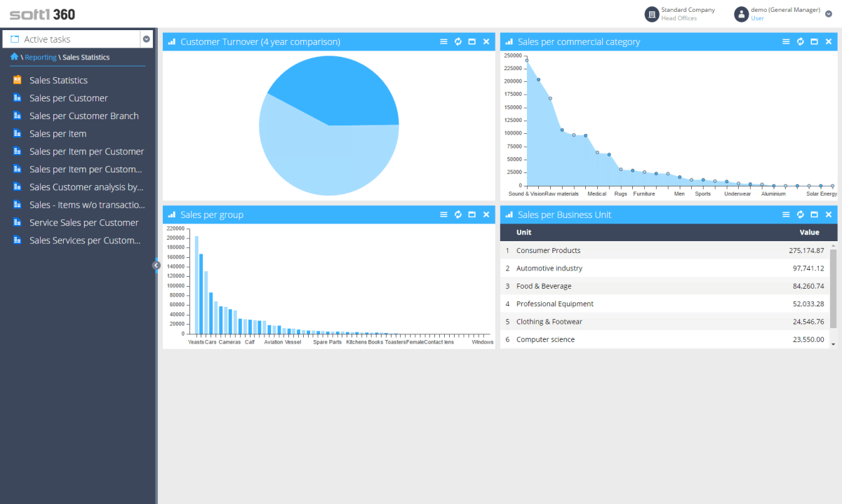Open the Reporting breadcrumb link
The image size is (842, 504).
41,57
